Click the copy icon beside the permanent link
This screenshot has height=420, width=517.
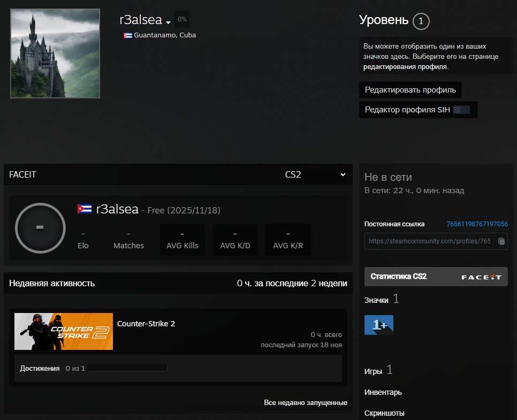coord(501,241)
